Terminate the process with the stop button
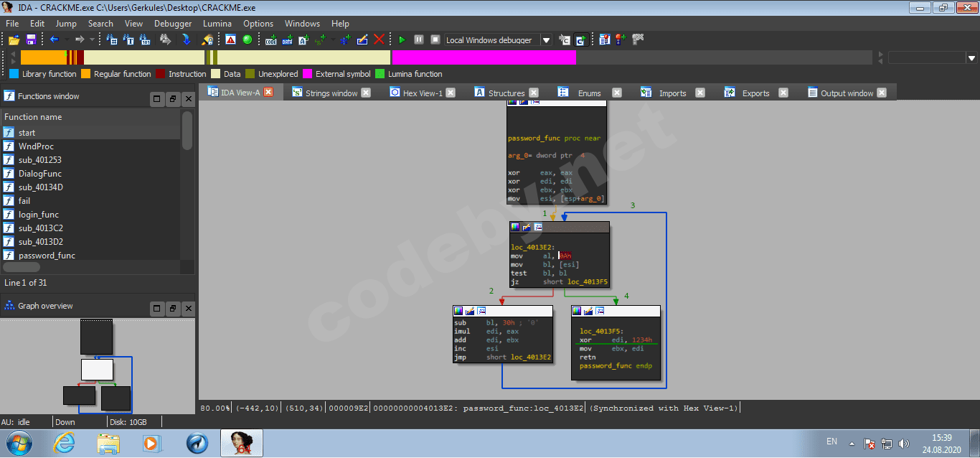The height and width of the screenshot is (458, 980). tap(435, 39)
